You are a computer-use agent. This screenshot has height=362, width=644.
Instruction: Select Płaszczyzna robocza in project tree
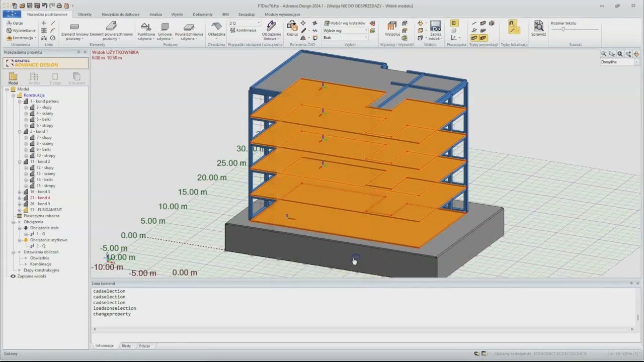41,216
